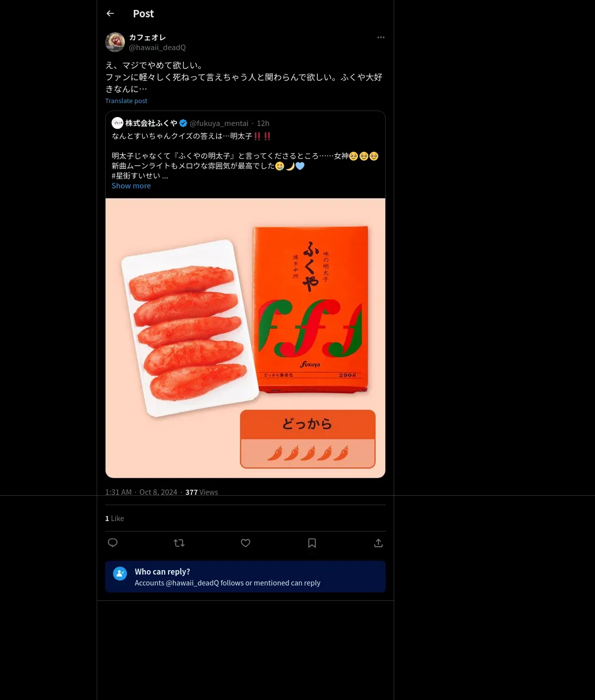Image resolution: width=595 pixels, height=700 pixels.
Task: Click the Translate post link
Action: (126, 101)
